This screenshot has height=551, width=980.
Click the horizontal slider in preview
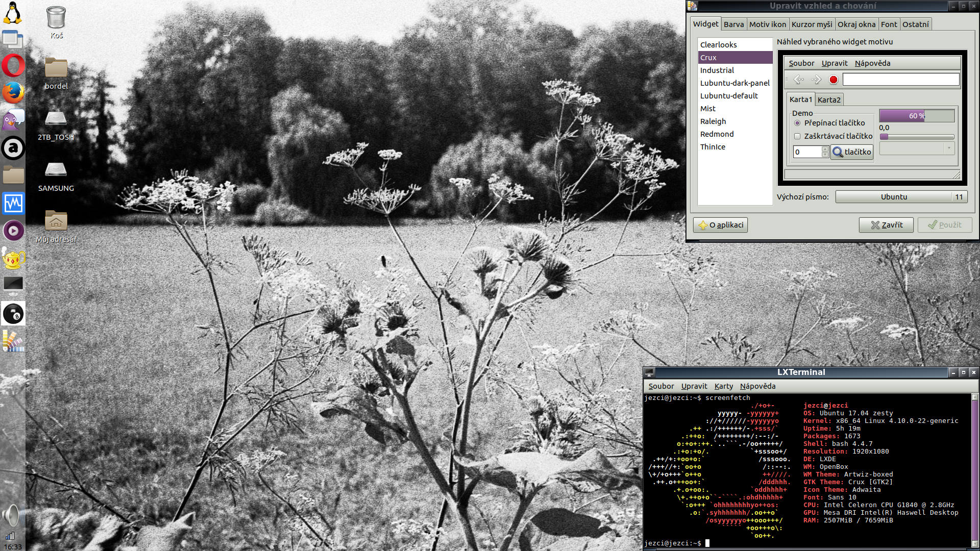point(917,137)
